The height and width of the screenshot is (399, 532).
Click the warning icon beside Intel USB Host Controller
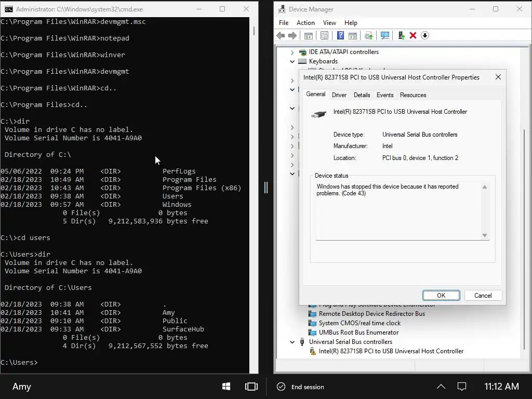click(313, 351)
